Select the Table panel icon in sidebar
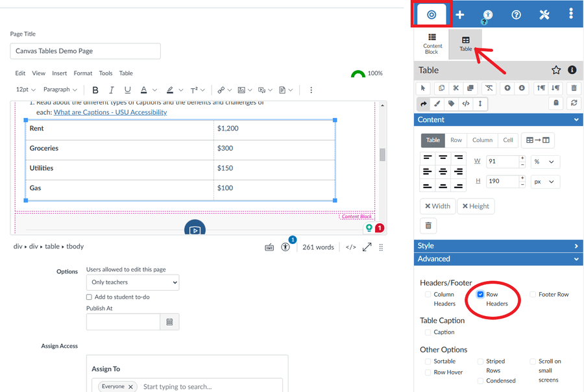The width and height of the screenshot is (584, 392). tap(465, 42)
